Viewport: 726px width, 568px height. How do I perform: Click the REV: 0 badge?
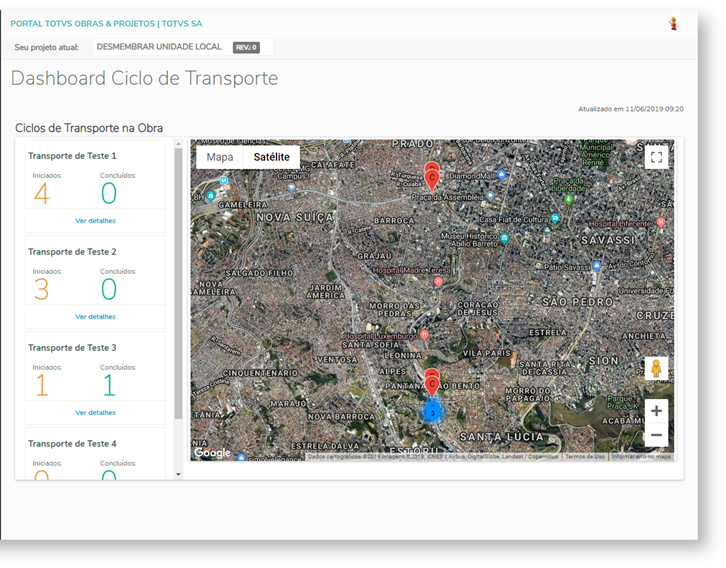tap(246, 47)
